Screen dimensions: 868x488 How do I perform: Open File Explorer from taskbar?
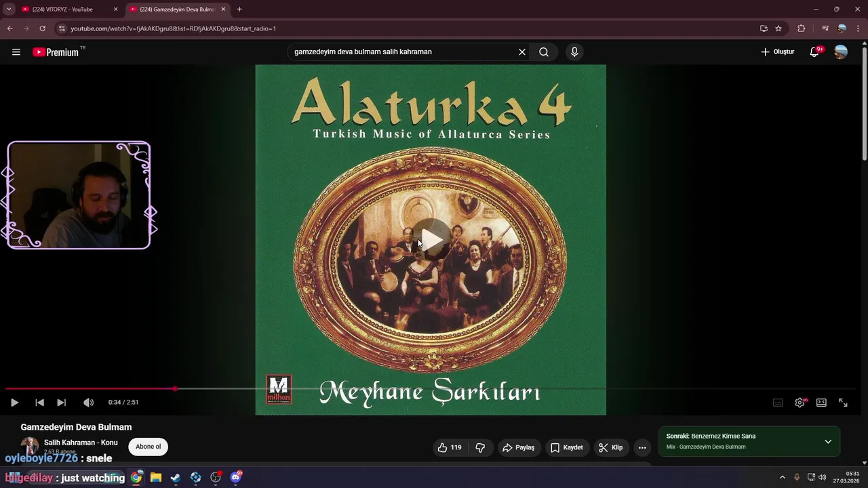(156, 477)
